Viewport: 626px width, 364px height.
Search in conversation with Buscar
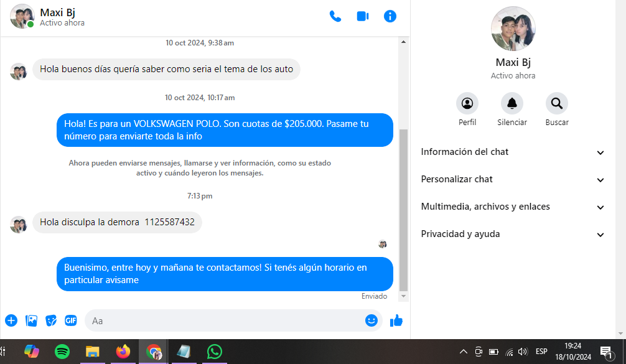(x=557, y=103)
